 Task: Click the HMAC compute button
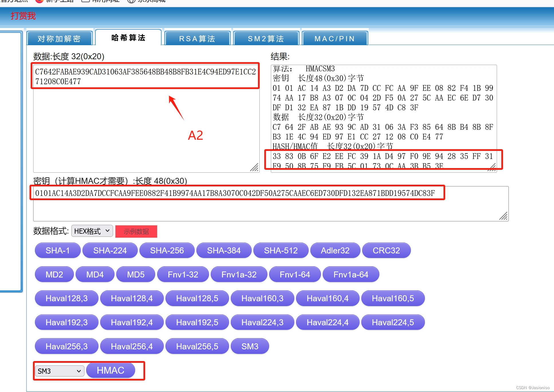tap(111, 370)
